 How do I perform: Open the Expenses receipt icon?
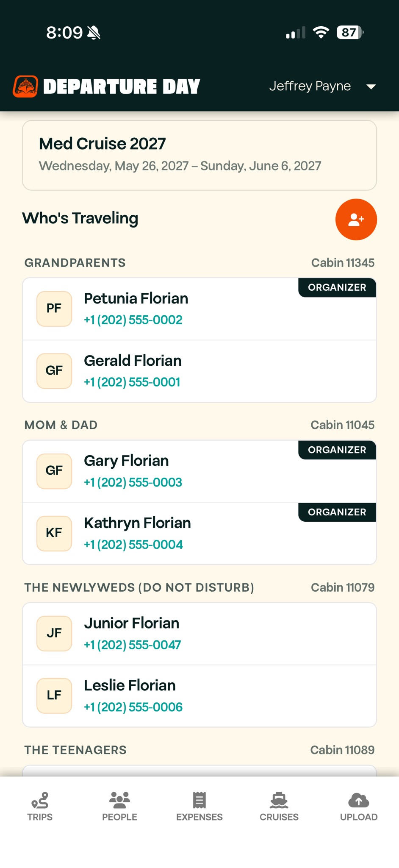pos(199,800)
